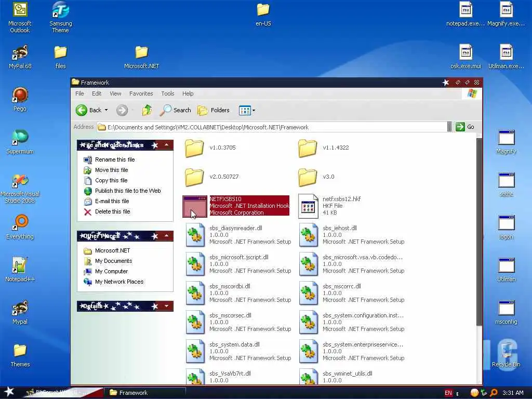
Task: Open the v3.0 folder
Action: pyautogui.click(x=308, y=177)
